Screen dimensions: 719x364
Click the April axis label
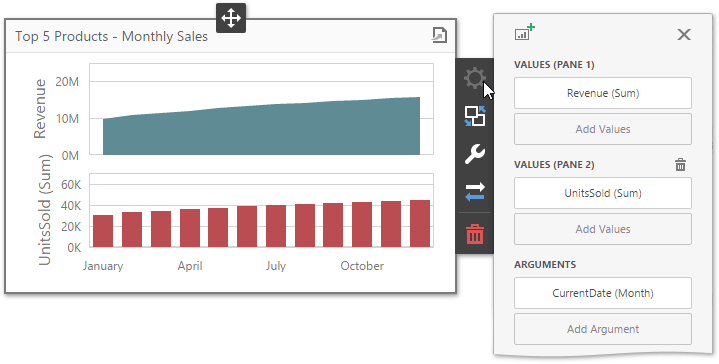(190, 266)
